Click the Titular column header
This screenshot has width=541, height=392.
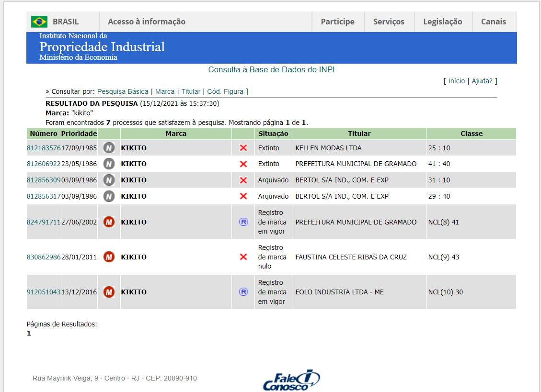point(359,134)
